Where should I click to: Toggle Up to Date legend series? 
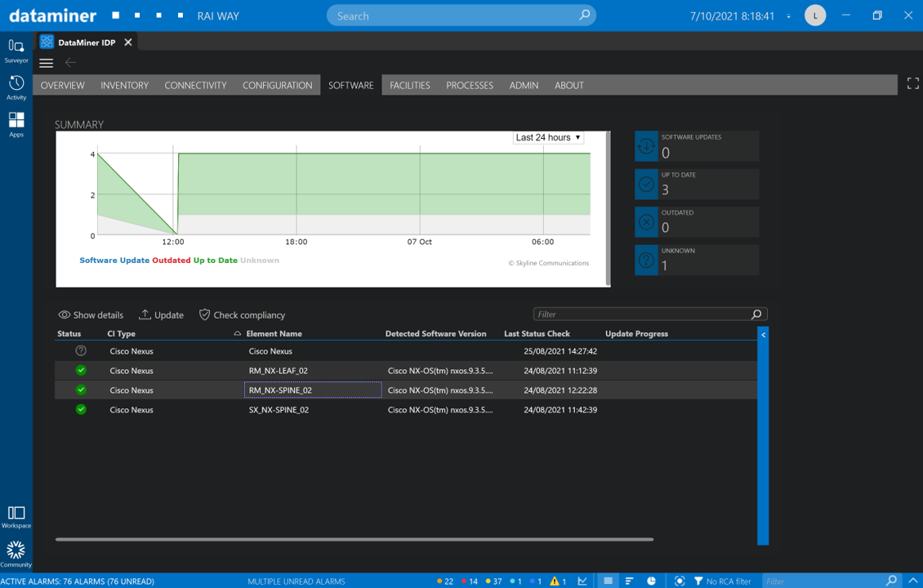pyautogui.click(x=216, y=261)
